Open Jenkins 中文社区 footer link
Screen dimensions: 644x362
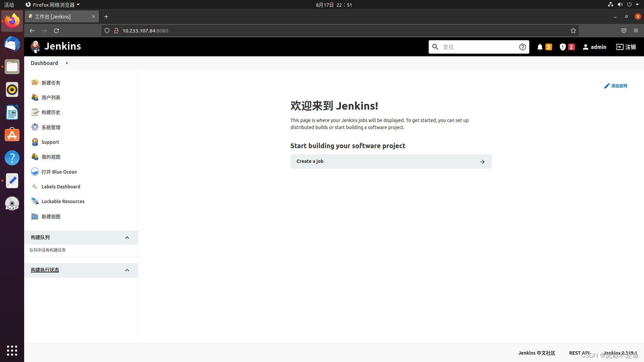pos(537,353)
